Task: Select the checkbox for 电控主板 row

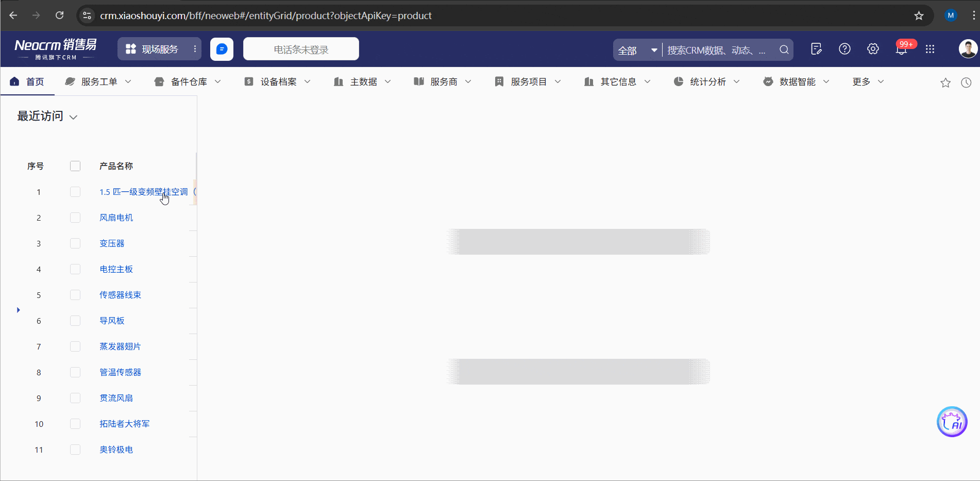Action: pyautogui.click(x=75, y=269)
